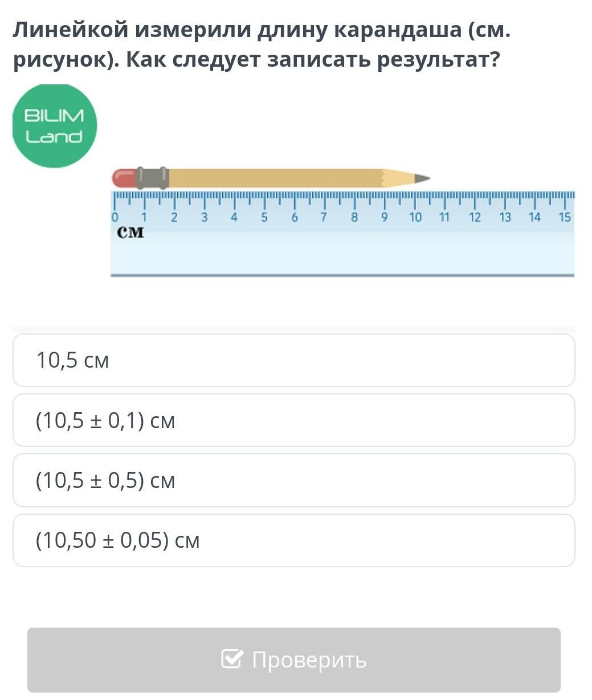Click the number 15 on the ruler

pyautogui.click(x=565, y=217)
